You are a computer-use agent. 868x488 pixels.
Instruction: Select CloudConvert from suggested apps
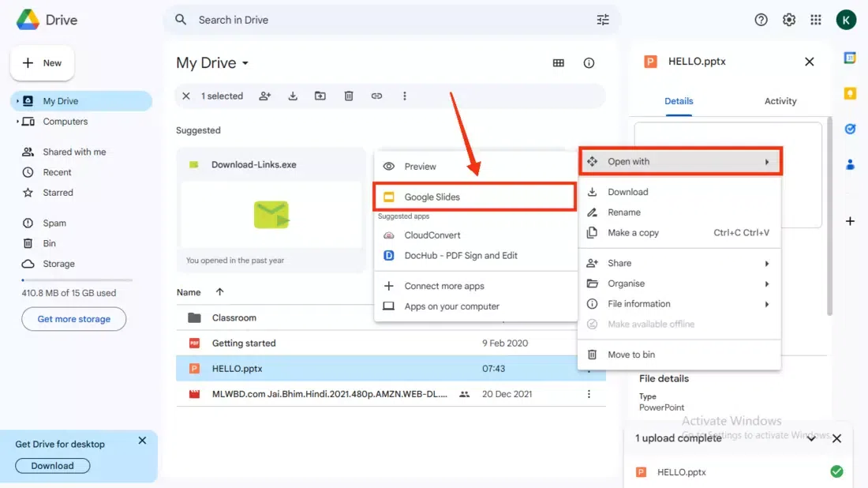[474, 235]
